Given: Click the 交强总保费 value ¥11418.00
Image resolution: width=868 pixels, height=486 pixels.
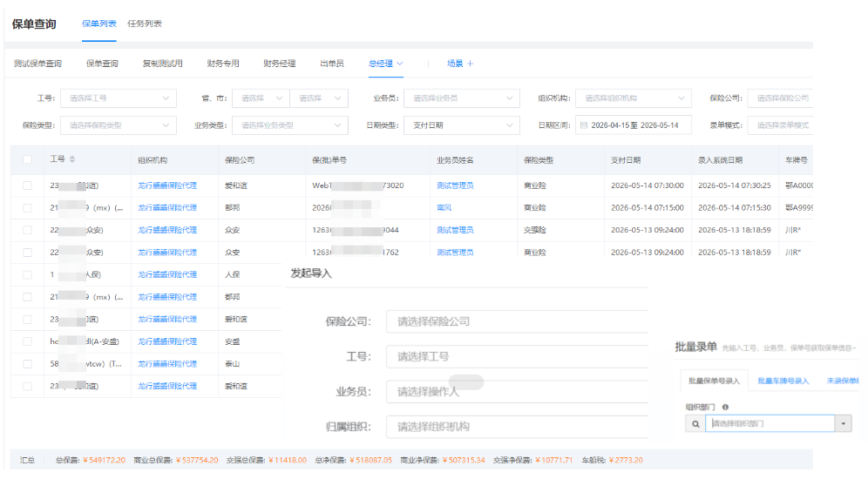Looking at the screenshot, I should click(x=288, y=461).
